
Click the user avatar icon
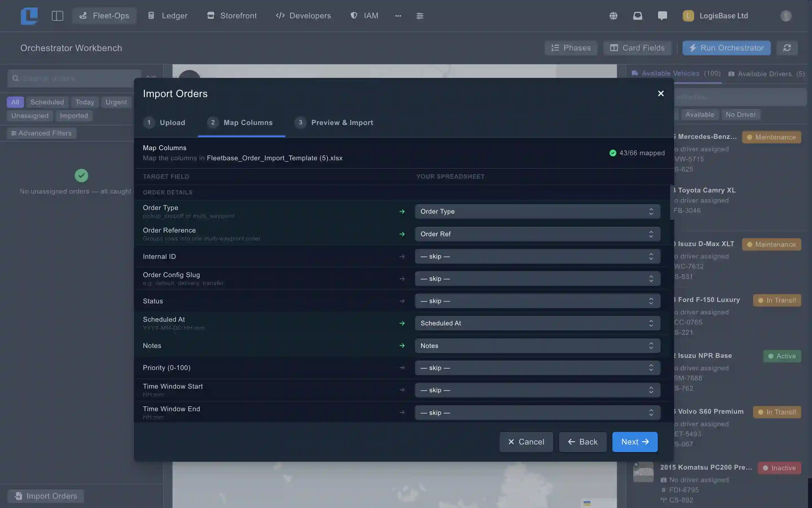click(786, 16)
